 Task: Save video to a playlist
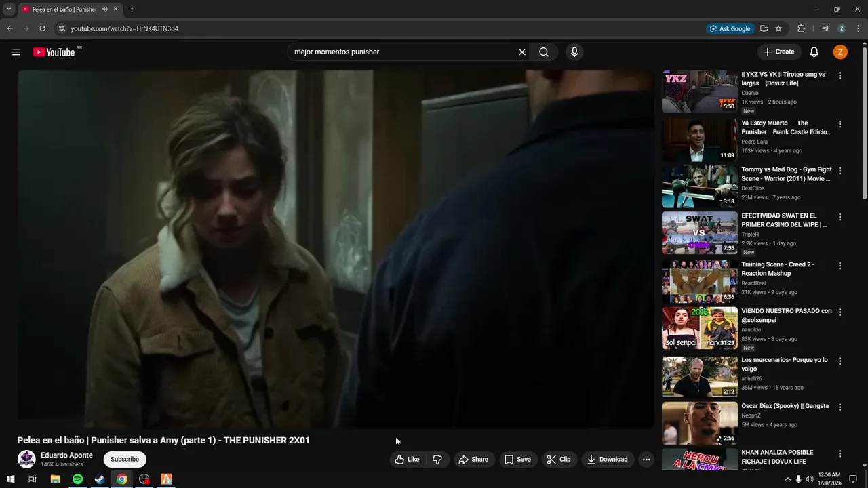[517, 460]
